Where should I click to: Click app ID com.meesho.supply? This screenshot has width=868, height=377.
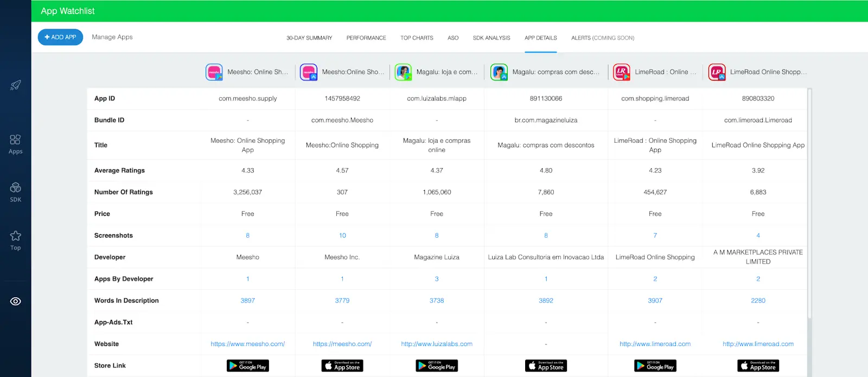click(x=248, y=99)
